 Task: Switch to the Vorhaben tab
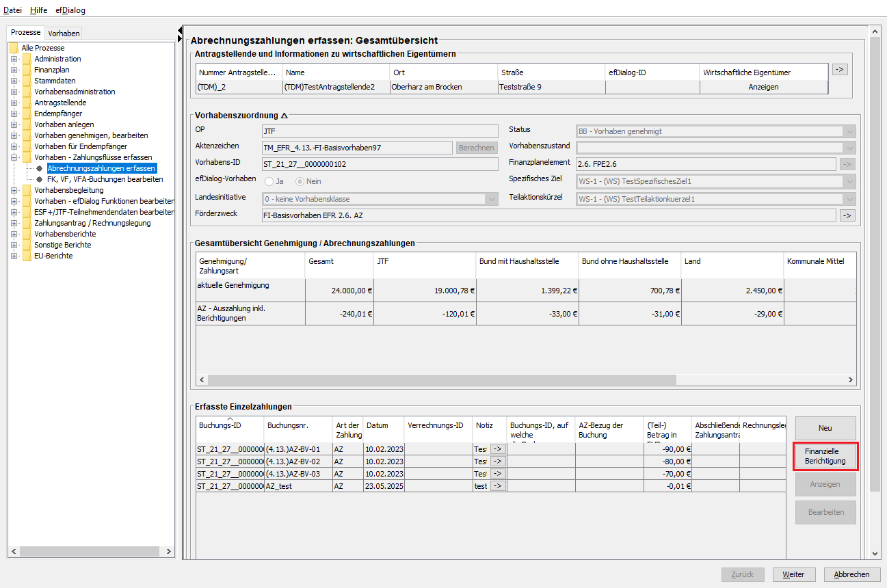pos(64,34)
